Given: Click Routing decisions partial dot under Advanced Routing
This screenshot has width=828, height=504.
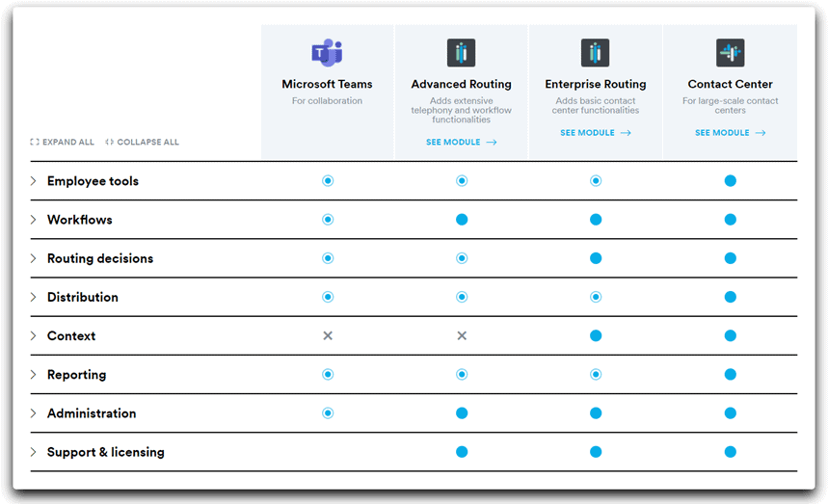Looking at the screenshot, I should 462,258.
